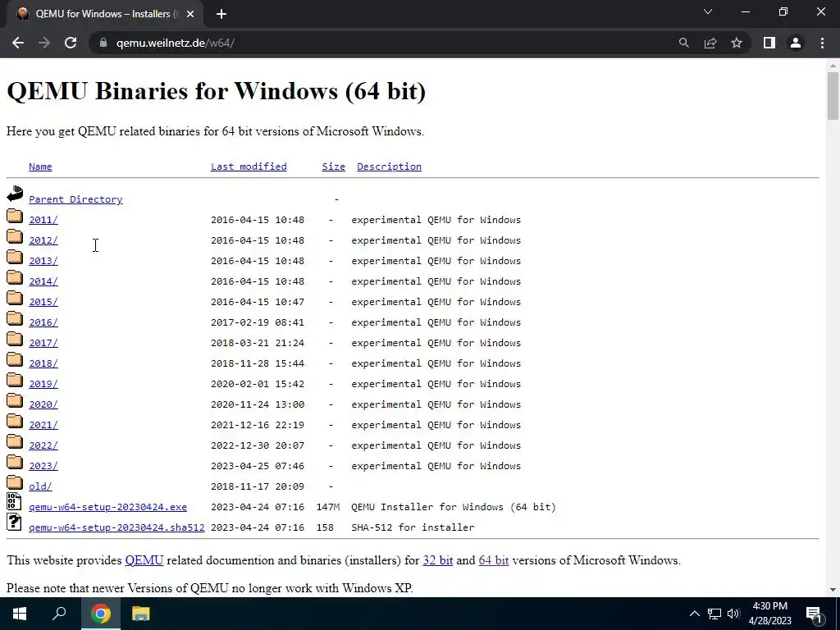The height and width of the screenshot is (630, 840).
Task: Open qemu-w64-setup-20230424.sha512 link
Action: click(116, 527)
